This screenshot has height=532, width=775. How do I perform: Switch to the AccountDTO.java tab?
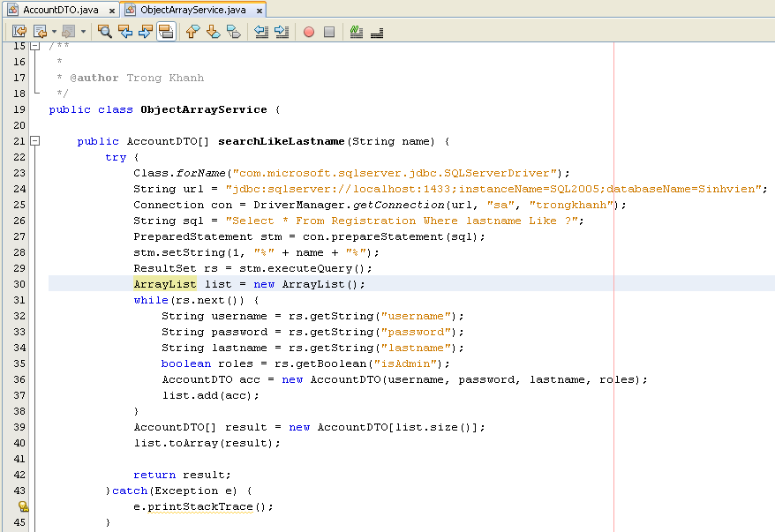click(x=60, y=10)
